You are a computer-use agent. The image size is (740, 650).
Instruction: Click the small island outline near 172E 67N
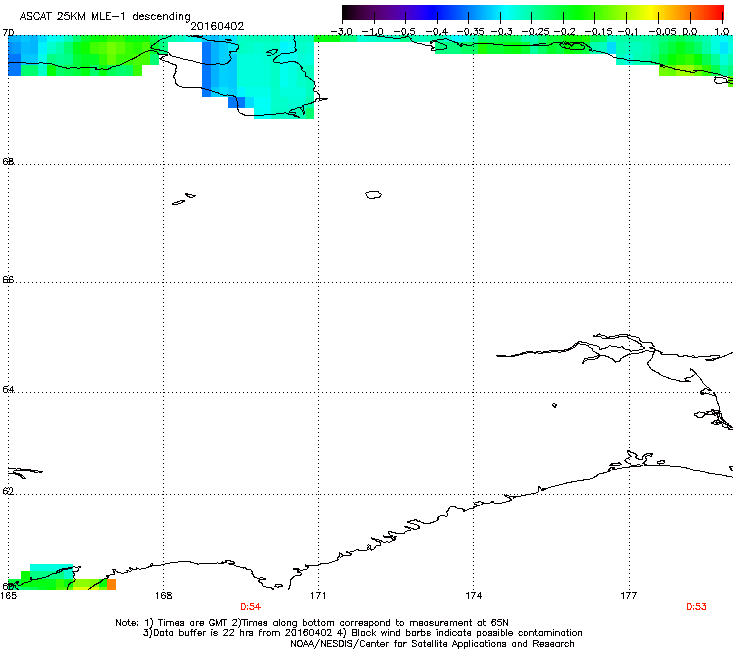click(373, 194)
